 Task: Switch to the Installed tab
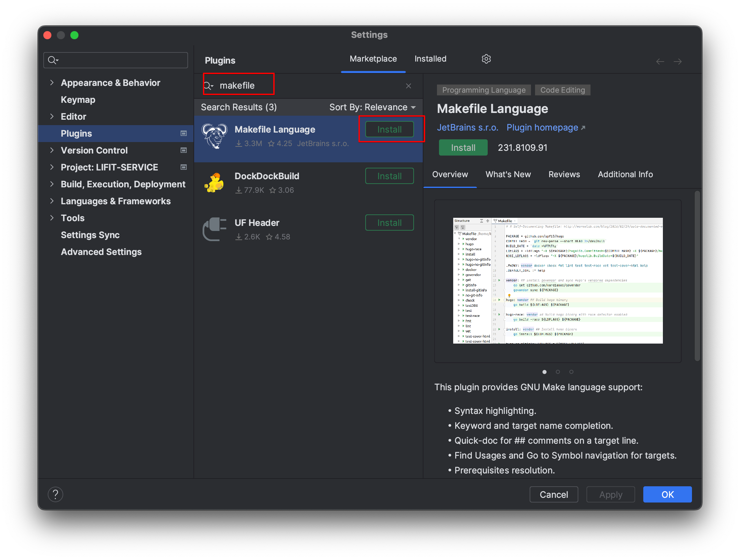click(x=430, y=59)
